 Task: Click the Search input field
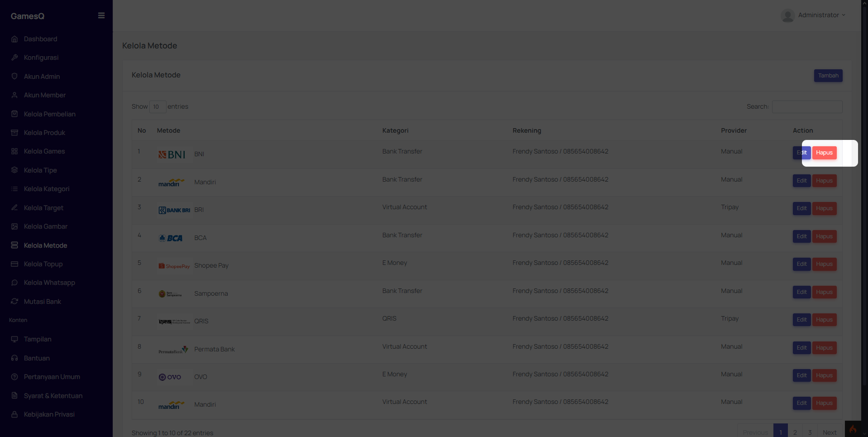(x=807, y=107)
